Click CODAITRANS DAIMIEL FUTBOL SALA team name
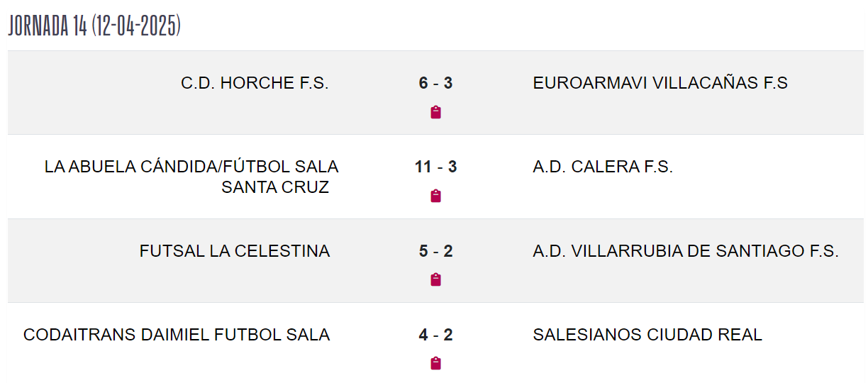Viewport: 868px width, 383px height. tap(177, 335)
